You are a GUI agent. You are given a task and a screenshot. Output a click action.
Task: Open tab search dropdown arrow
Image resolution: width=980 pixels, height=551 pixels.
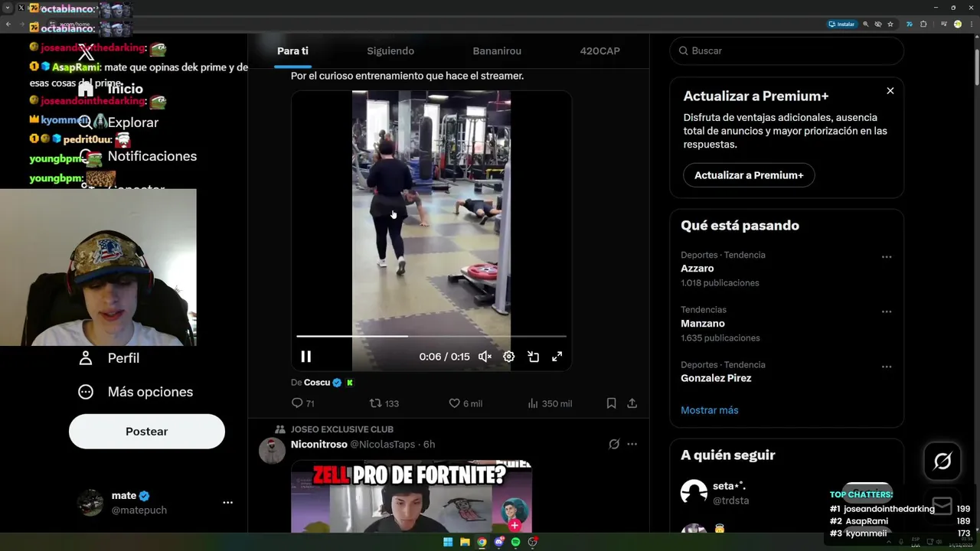point(8,7)
